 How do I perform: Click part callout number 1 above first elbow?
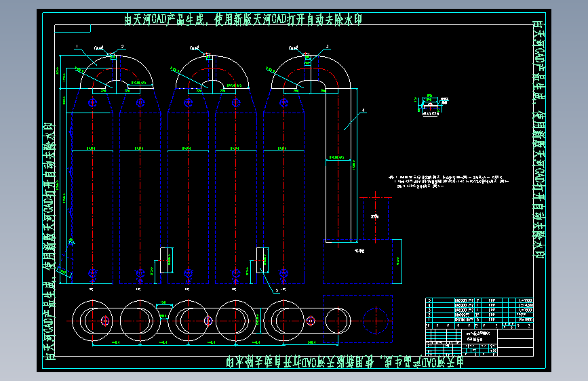tap(77, 47)
